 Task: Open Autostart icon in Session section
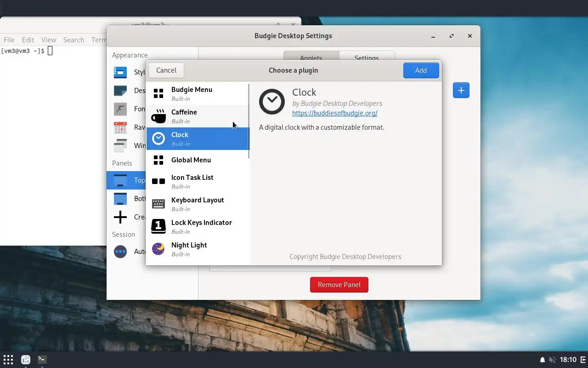[120, 252]
